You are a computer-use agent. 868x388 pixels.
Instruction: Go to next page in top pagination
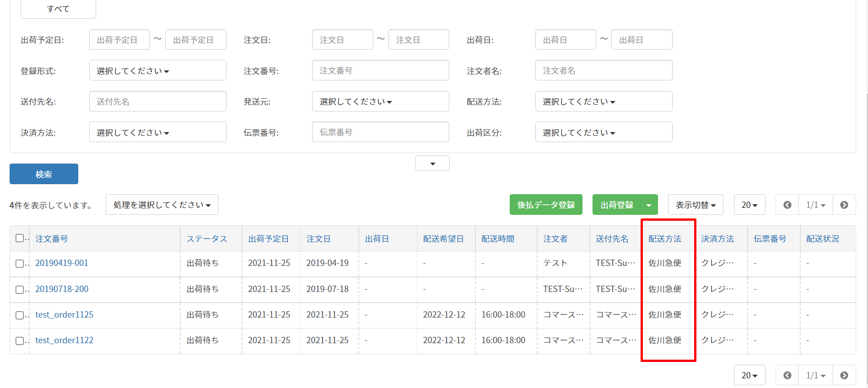click(844, 205)
